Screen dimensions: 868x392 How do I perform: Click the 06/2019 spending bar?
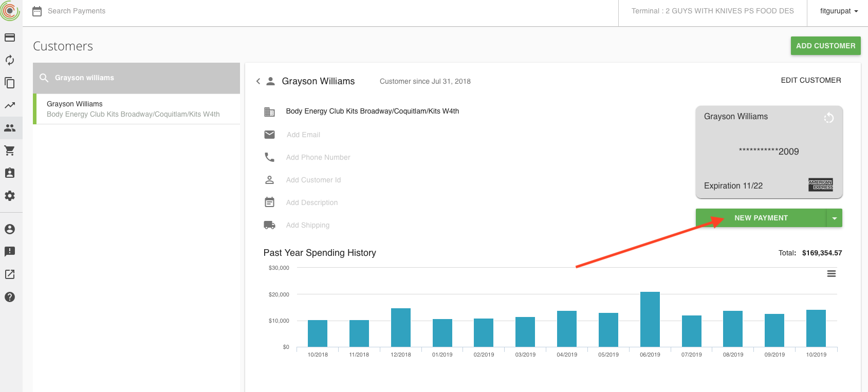click(650, 319)
